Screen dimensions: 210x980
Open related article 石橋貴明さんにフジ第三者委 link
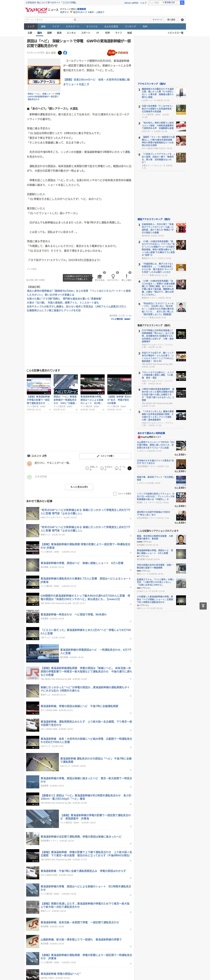54,310
